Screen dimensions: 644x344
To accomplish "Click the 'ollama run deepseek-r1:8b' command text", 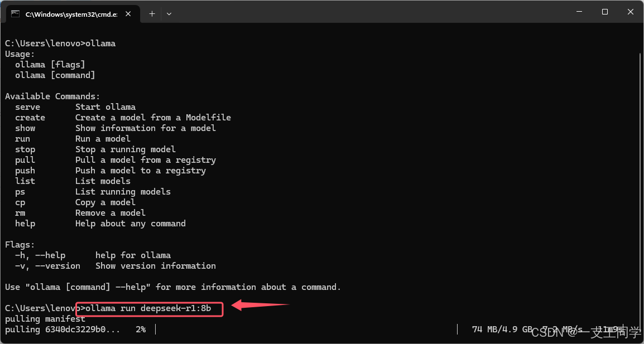I will 148,308.
